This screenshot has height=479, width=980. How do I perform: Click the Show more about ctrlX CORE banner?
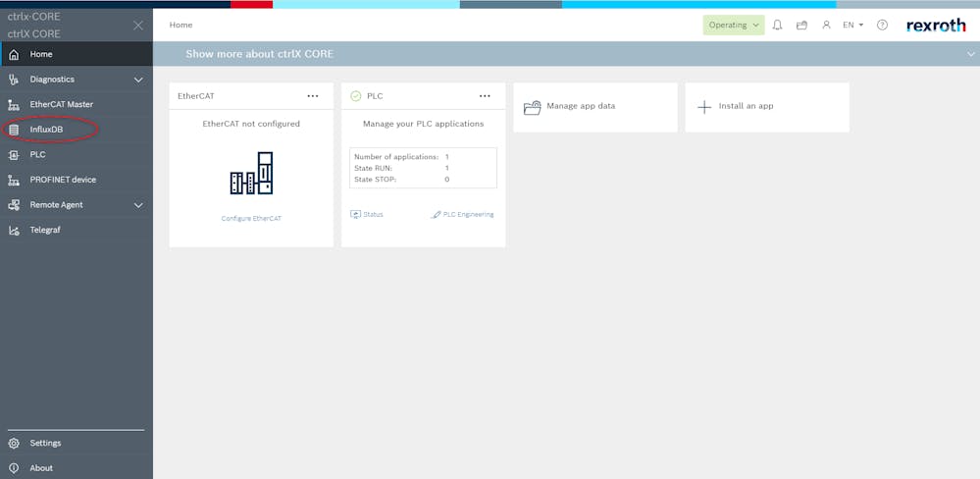(566, 54)
